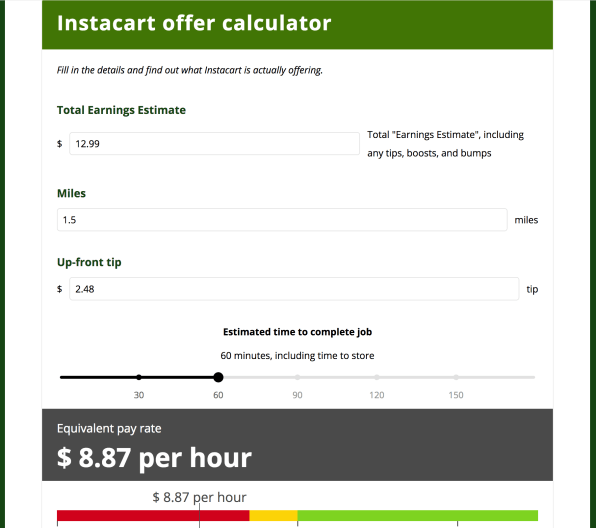Click the Up-front tip label
The image size is (596, 528).
(89, 262)
